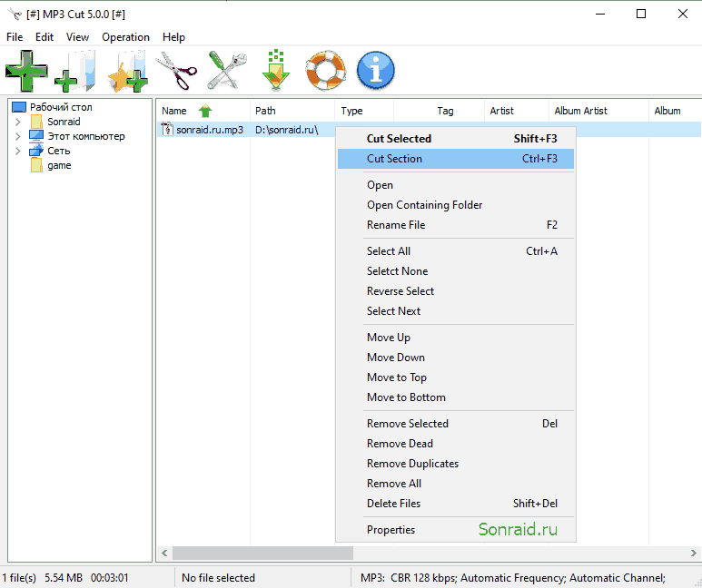Expand the Sonraid tree node

tap(18, 122)
